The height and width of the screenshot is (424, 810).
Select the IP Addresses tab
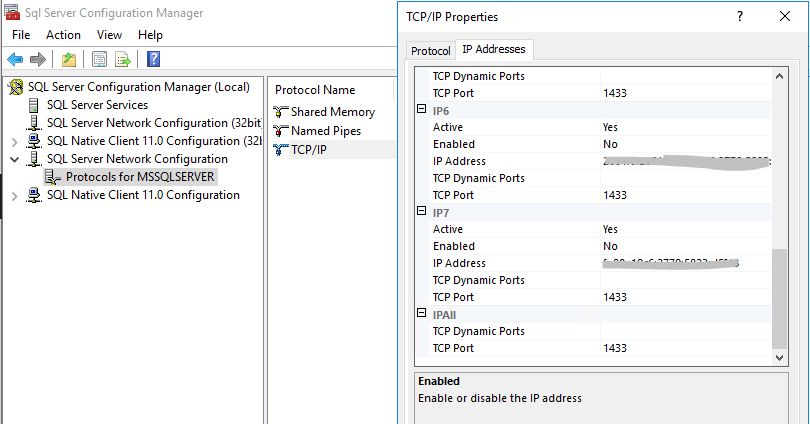[494, 49]
